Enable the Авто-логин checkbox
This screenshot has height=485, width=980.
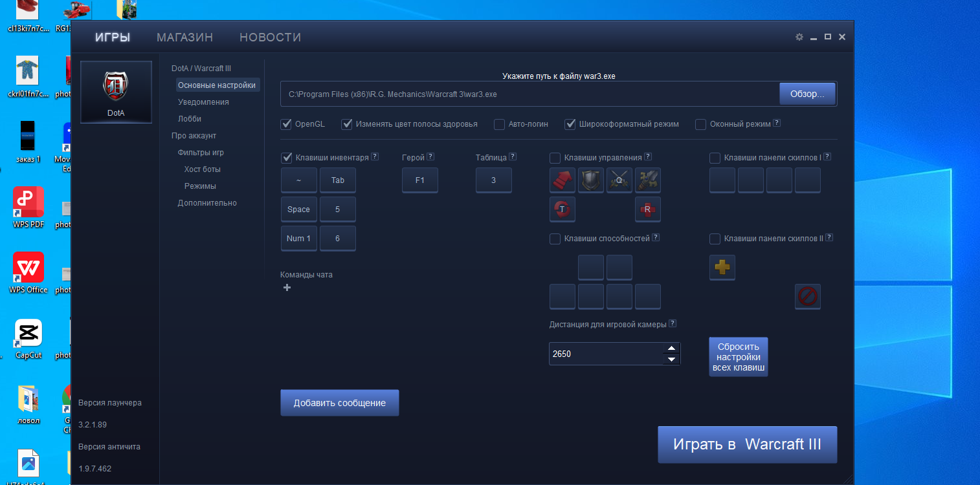pyautogui.click(x=499, y=124)
